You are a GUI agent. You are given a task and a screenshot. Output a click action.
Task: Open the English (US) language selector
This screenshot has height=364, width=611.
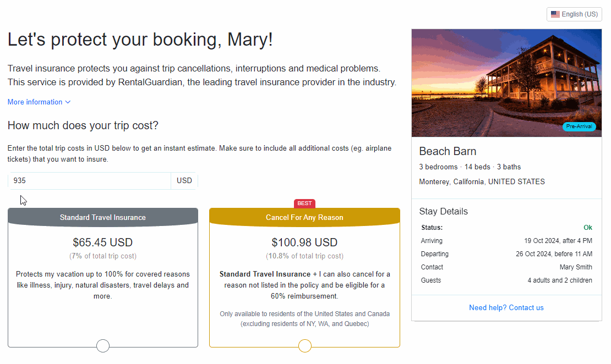[574, 14]
